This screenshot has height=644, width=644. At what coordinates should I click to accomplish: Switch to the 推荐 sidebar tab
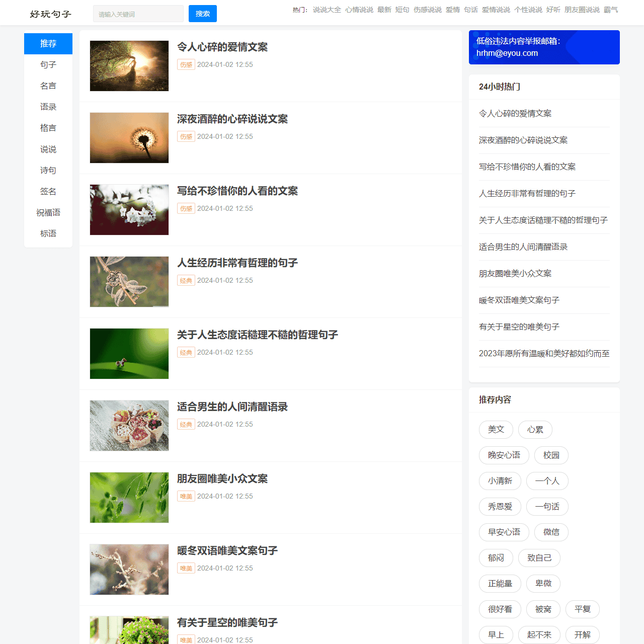[48, 44]
